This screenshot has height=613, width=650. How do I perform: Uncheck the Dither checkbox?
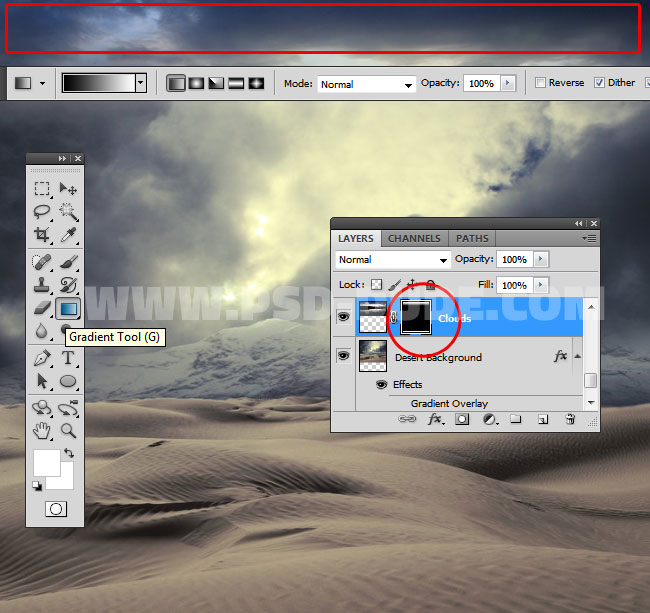tap(600, 83)
